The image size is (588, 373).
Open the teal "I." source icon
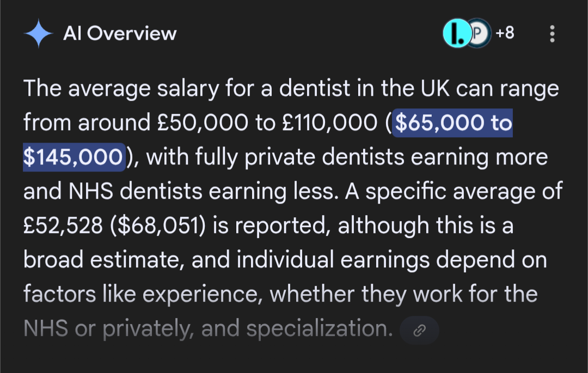[456, 34]
